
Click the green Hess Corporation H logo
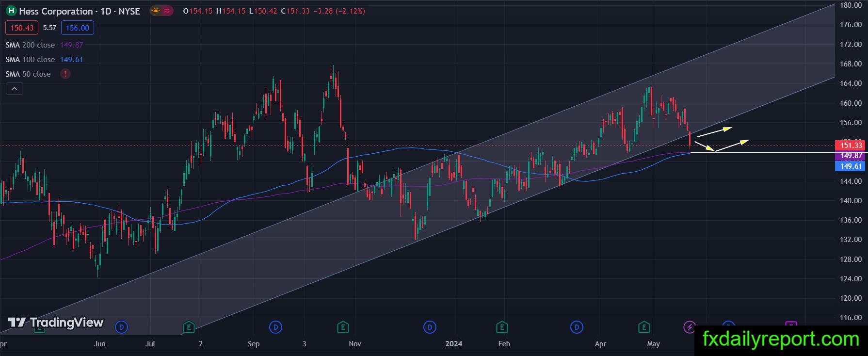coord(11,11)
